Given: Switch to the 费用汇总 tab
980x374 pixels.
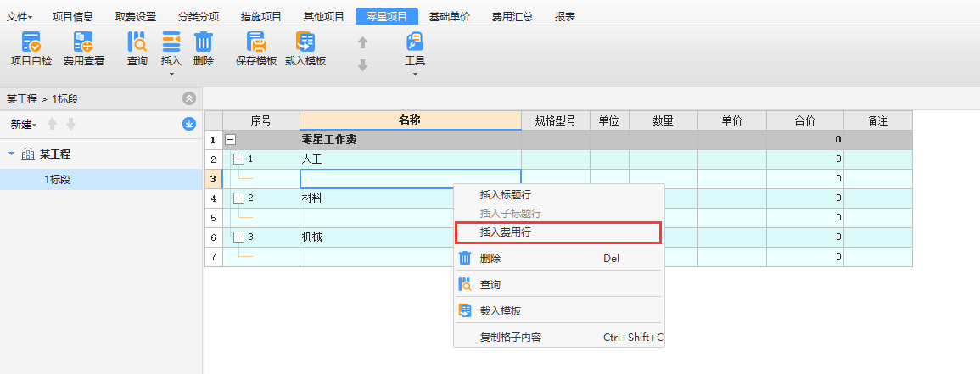Looking at the screenshot, I should pos(512,16).
